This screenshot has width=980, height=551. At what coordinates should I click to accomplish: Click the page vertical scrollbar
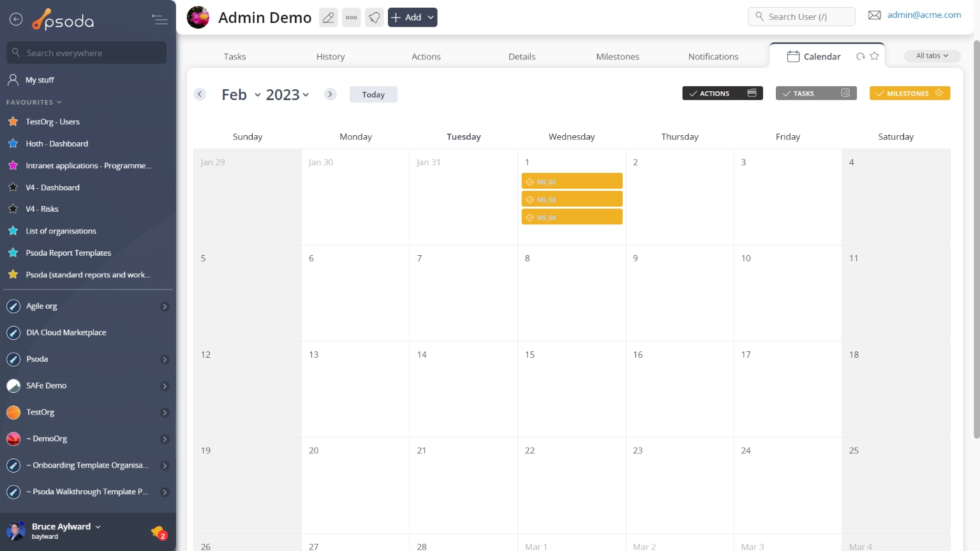(976, 239)
